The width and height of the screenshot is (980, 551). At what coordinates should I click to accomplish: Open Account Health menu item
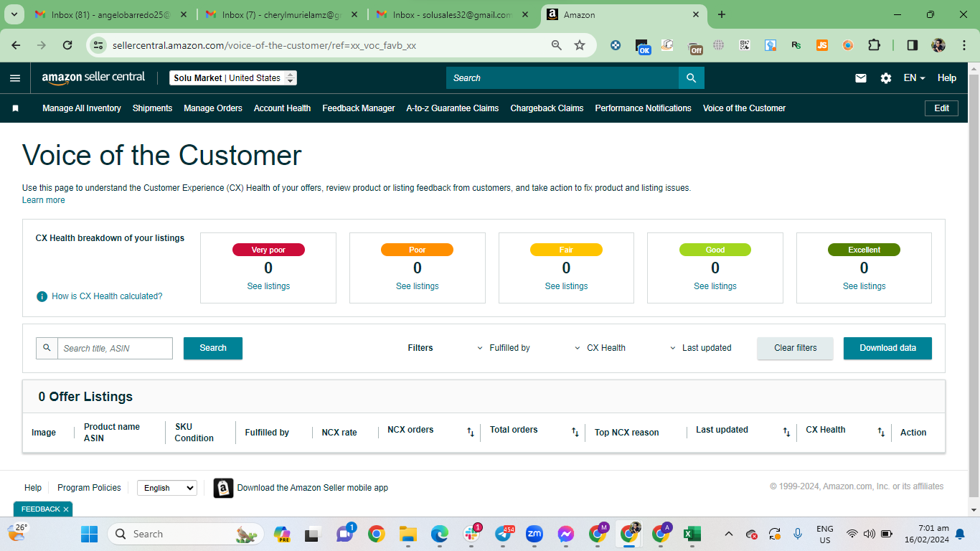tap(283, 108)
